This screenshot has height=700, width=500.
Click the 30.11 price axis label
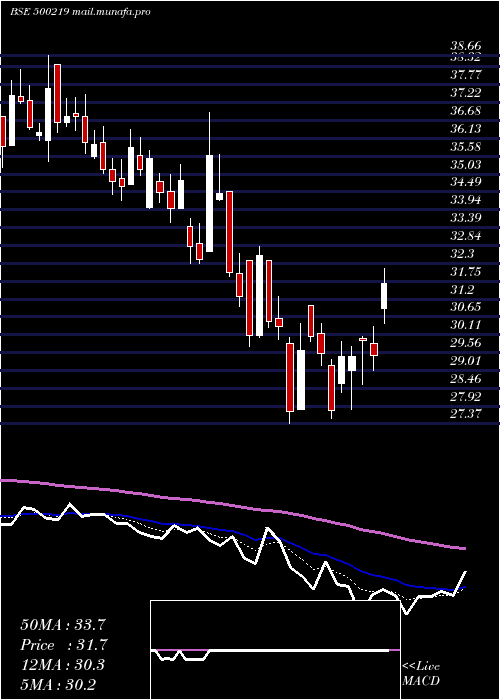click(x=466, y=325)
